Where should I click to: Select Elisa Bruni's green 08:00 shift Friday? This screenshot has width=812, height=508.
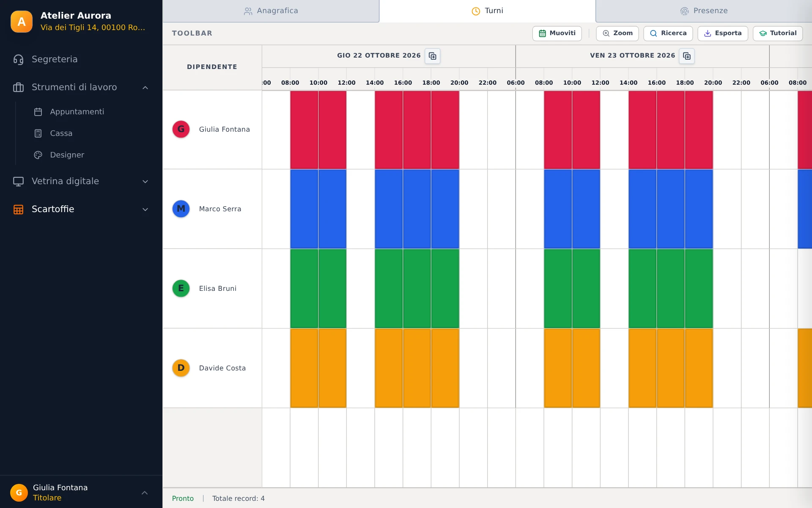coord(558,289)
